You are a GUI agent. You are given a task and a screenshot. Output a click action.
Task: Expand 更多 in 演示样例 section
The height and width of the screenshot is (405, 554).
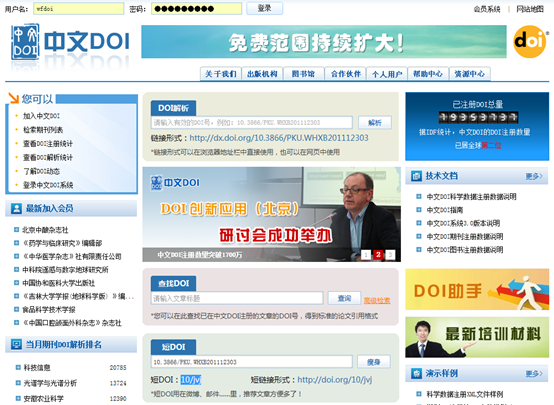point(534,374)
